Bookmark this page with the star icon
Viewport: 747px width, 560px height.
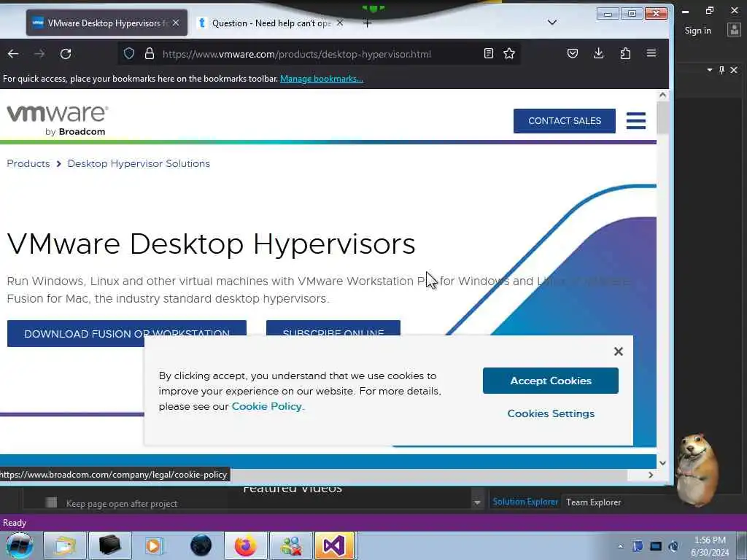click(x=509, y=53)
